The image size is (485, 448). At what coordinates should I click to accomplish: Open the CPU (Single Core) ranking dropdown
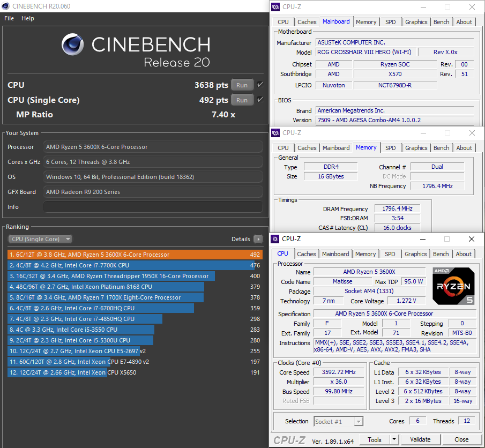pos(40,239)
